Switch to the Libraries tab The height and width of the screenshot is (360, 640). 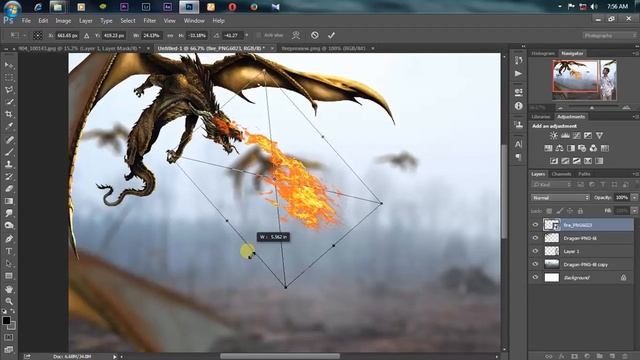click(x=541, y=117)
